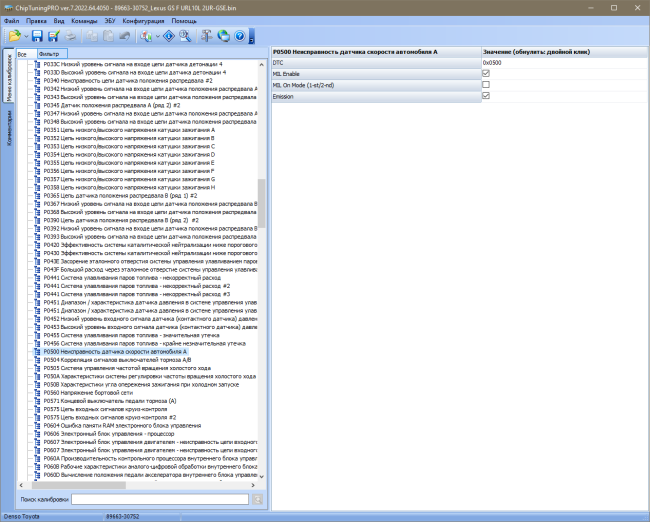Click the DTC value 0x0500 cell
Image resolution: width=650 pixels, height=522 pixels.
pos(565,63)
